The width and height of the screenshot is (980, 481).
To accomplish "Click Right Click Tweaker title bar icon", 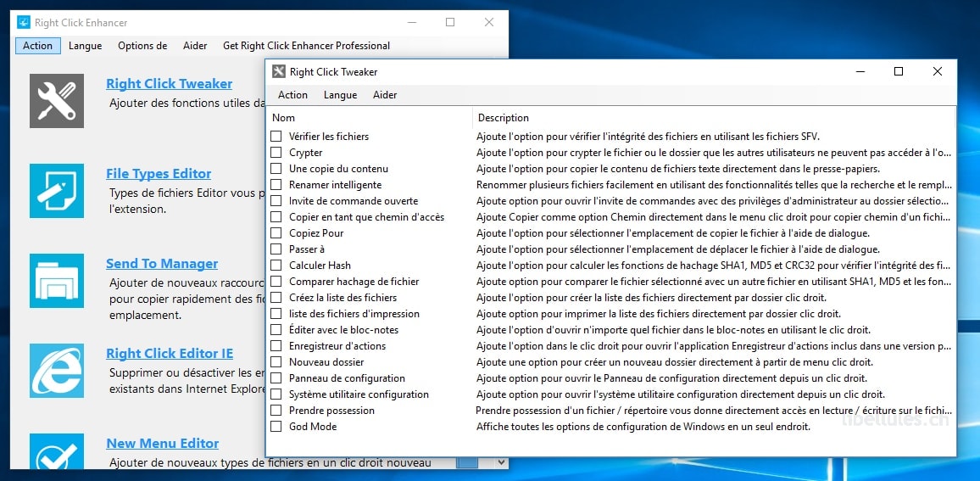I will click(x=279, y=72).
